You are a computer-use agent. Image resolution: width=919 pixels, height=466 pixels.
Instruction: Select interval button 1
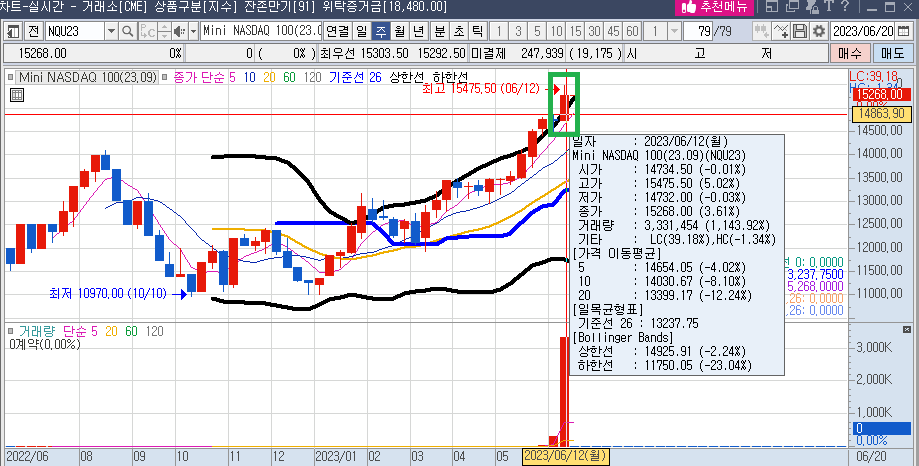coord(499,31)
